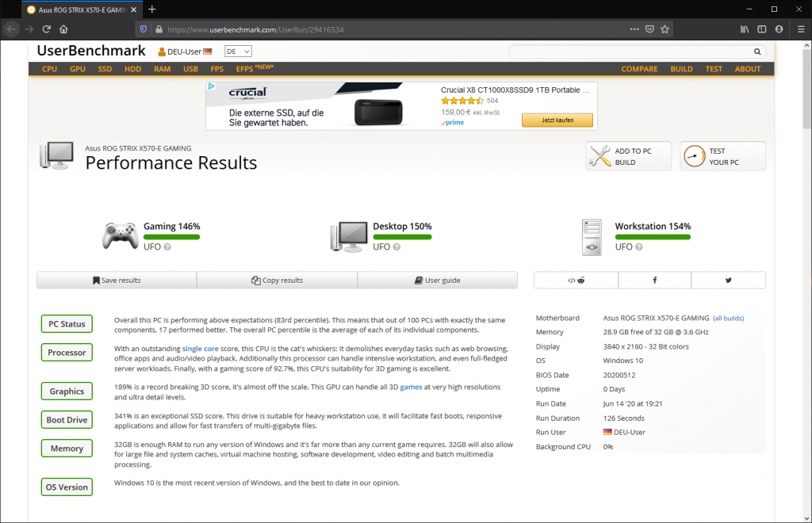Click the tracking protection shield in address bar
This screenshot has width=812, height=523.
tap(144, 29)
